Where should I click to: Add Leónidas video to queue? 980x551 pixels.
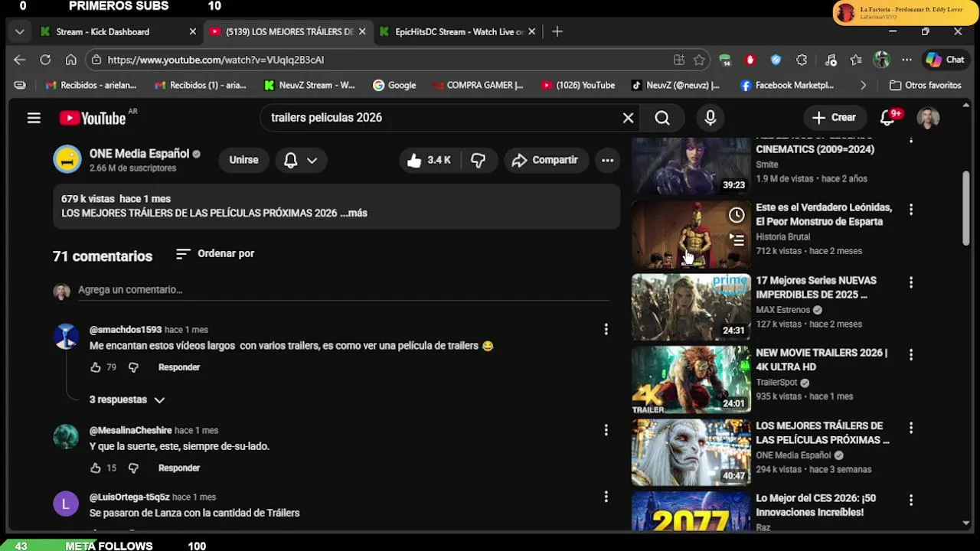click(737, 240)
